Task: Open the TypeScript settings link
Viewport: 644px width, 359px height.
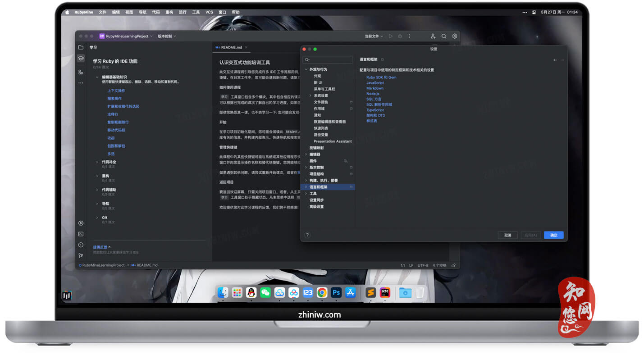Action: tap(375, 110)
